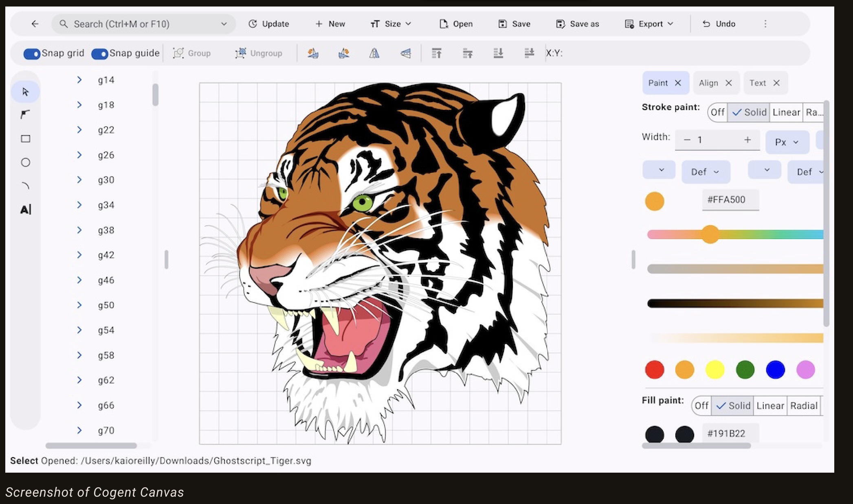Click the second rotate icon in toolbar
This screenshot has height=504, width=853.
[344, 53]
